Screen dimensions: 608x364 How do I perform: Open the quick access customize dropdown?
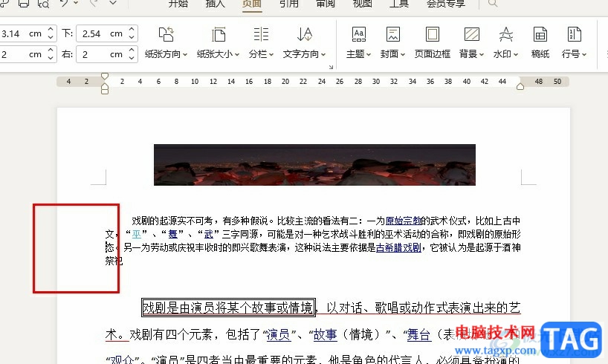click(113, 3)
